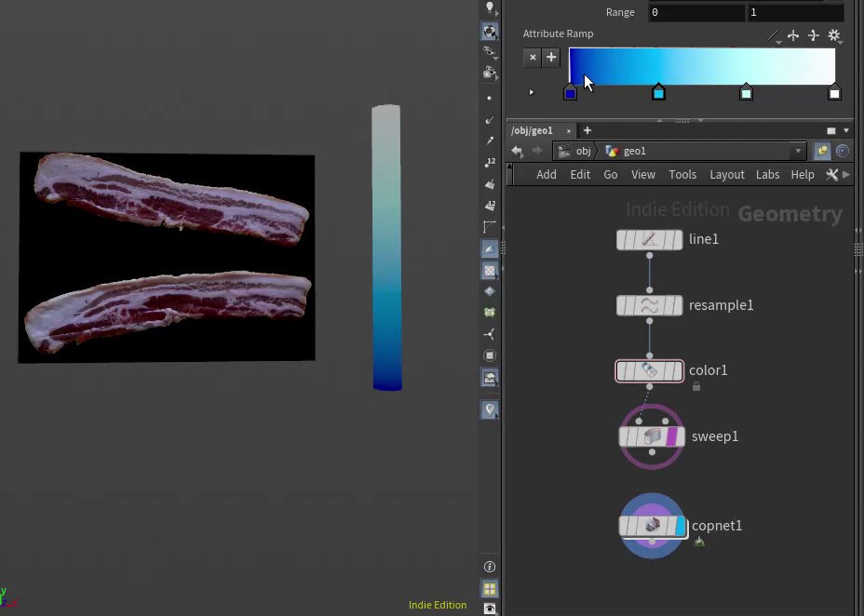864x616 pixels.
Task: Select the resample1 node icon
Action: [649, 305]
